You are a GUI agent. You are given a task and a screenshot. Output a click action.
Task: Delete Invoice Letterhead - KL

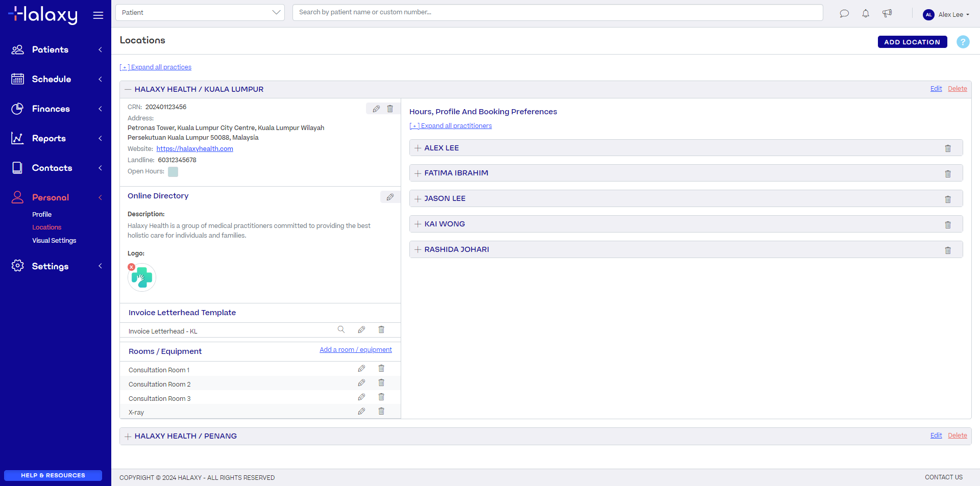(x=381, y=329)
